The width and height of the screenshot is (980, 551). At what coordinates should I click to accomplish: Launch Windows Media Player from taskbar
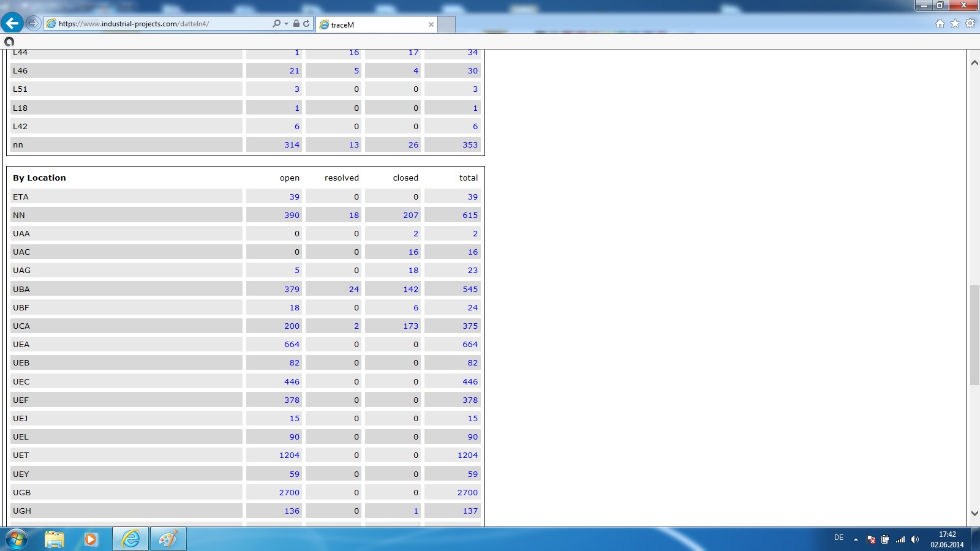91,539
